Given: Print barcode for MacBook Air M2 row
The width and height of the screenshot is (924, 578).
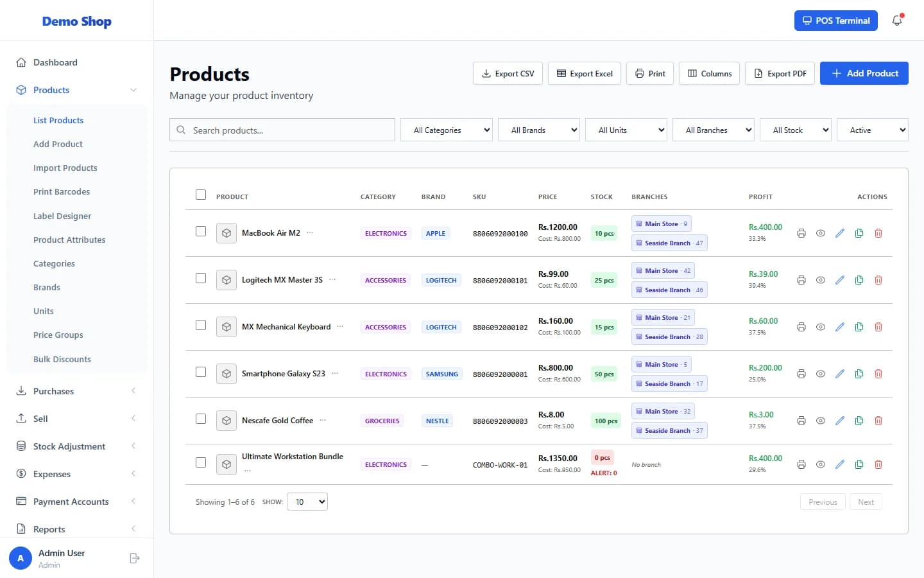Looking at the screenshot, I should tap(801, 233).
